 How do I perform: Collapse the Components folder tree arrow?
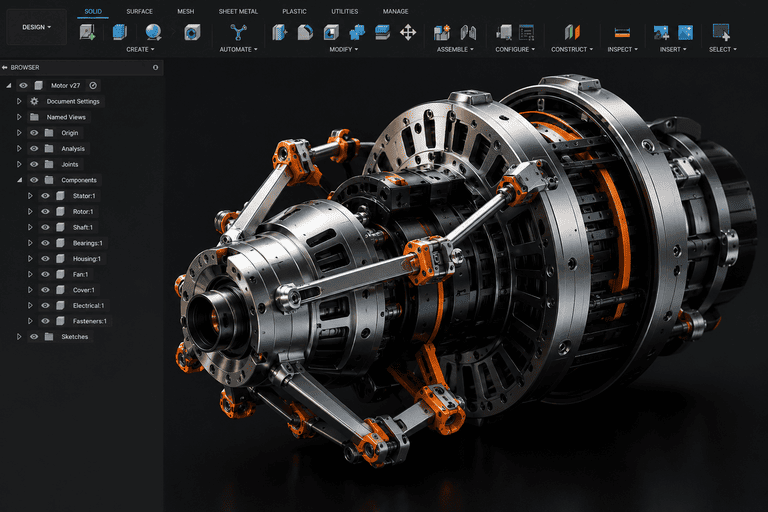[x=20, y=180]
